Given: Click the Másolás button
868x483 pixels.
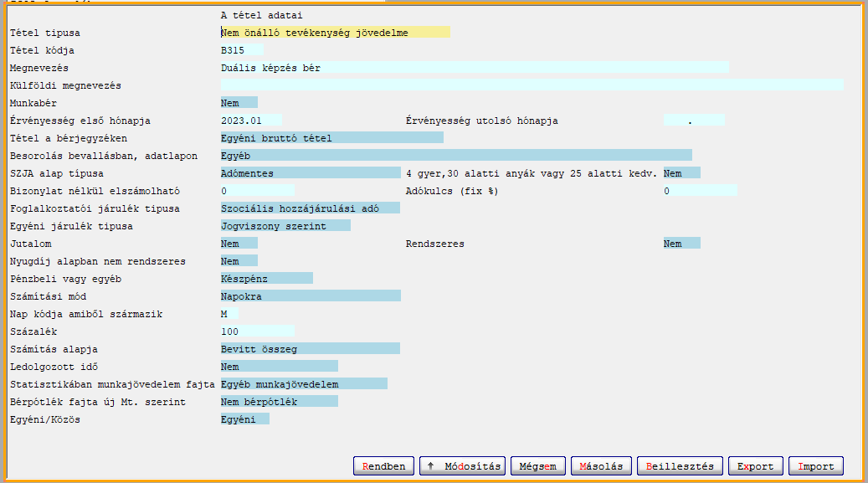Looking at the screenshot, I should click(601, 466).
